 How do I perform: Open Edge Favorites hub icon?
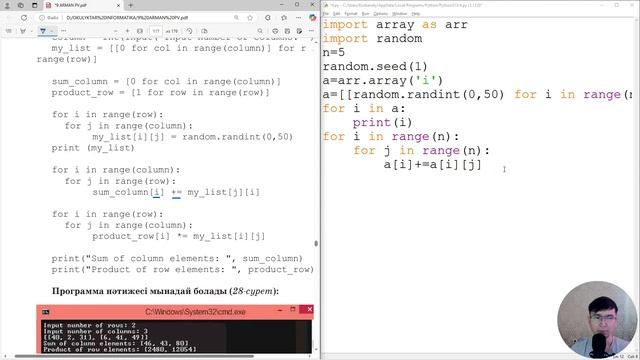coord(284,18)
